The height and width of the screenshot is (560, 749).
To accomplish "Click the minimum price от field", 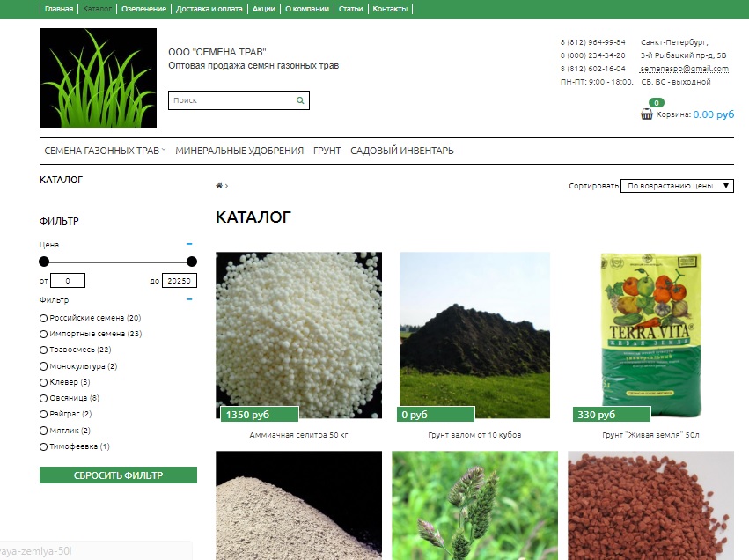I will point(68,281).
